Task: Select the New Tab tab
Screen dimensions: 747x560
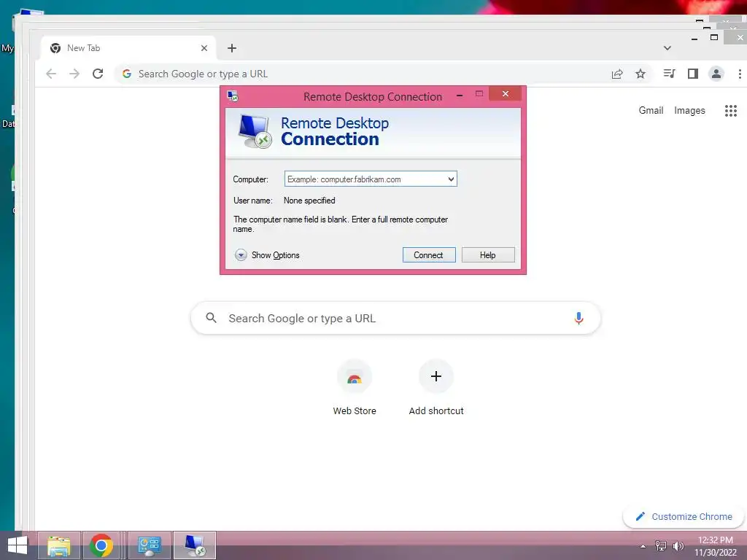Action: [x=128, y=48]
